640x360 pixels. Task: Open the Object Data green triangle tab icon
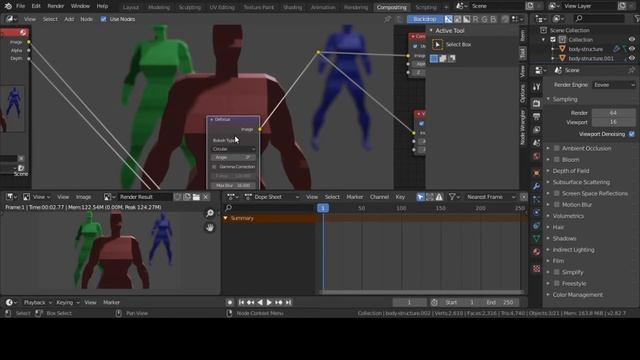[x=536, y=238]
